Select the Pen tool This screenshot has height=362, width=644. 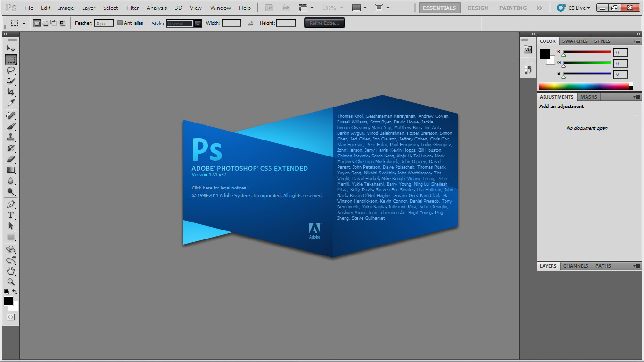click(11, 204)
